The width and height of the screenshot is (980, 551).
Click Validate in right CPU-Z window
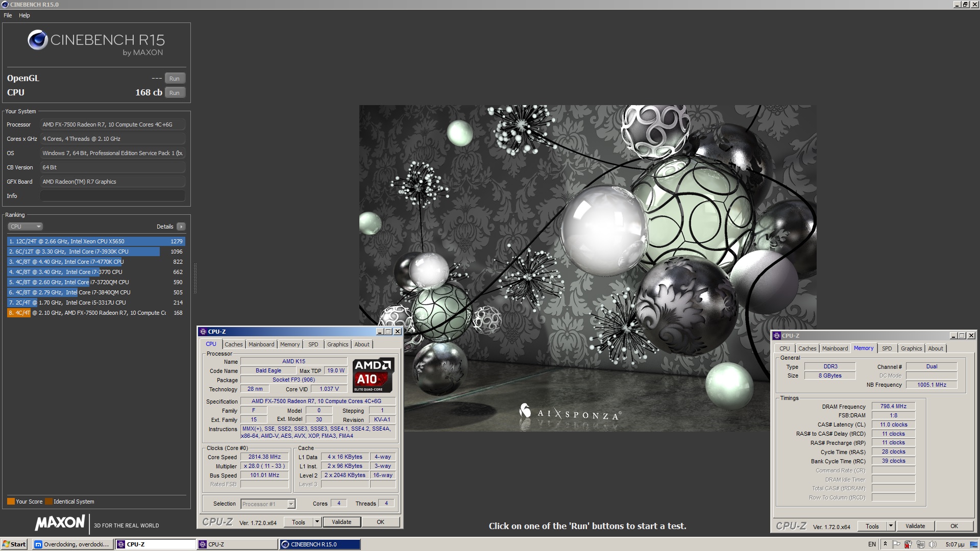click(915, 526)
